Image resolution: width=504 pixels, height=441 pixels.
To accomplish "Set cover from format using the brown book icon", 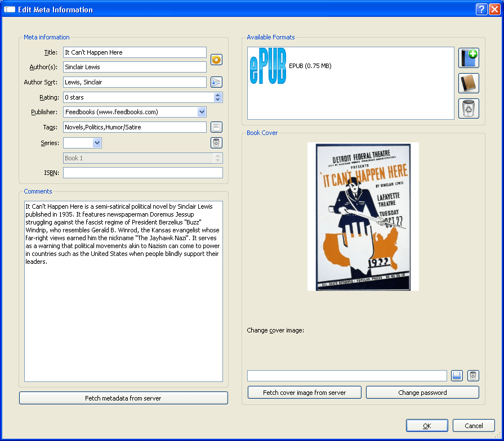I will (469, 83).
